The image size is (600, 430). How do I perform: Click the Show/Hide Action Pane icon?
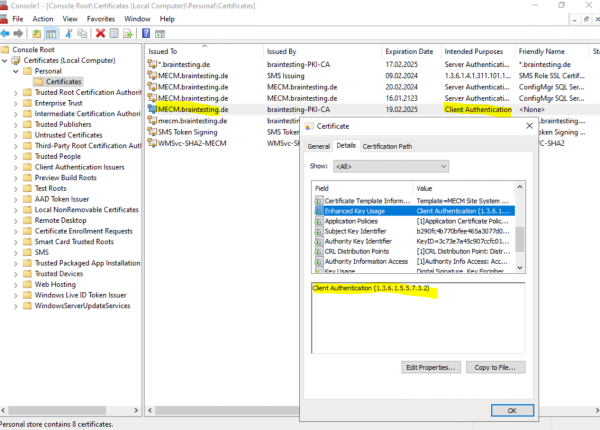(x=160, y=34)
